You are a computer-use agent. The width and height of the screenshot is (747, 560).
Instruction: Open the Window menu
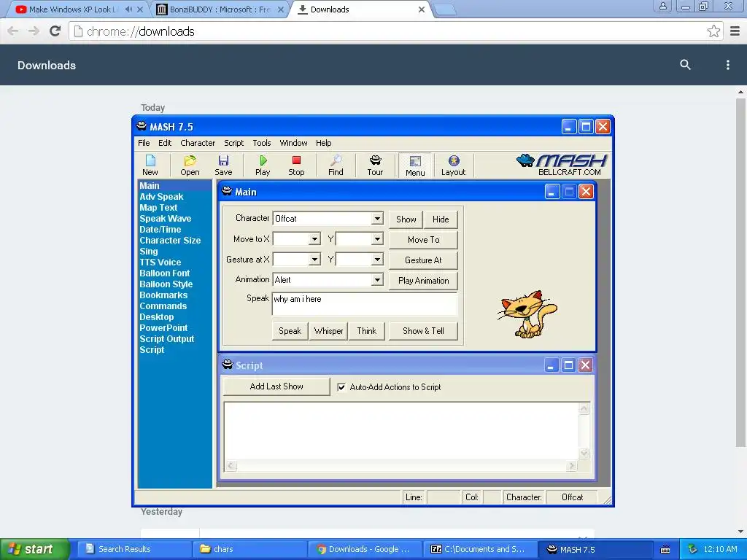click(293, 143)
